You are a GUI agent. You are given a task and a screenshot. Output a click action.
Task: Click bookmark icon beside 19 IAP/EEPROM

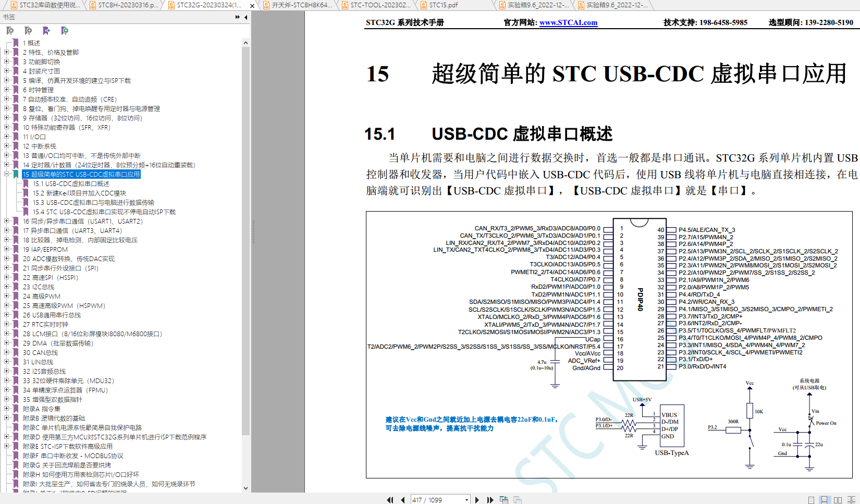pyautogui.click(x=16, y=249)
